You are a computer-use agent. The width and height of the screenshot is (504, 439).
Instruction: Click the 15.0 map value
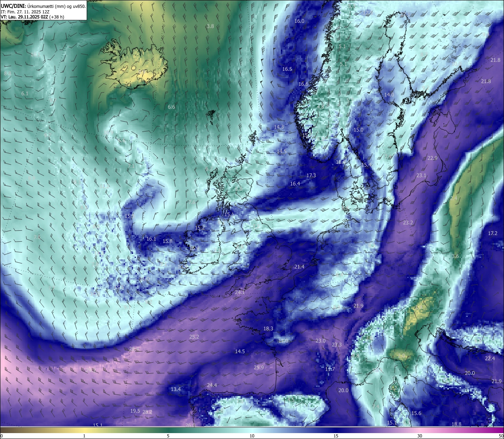(x=358, y=130)
